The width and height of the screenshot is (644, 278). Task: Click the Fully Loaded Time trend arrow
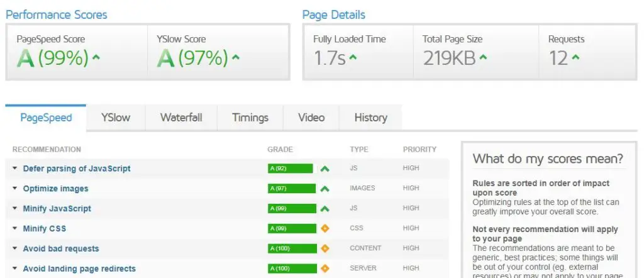click(353, 58)
